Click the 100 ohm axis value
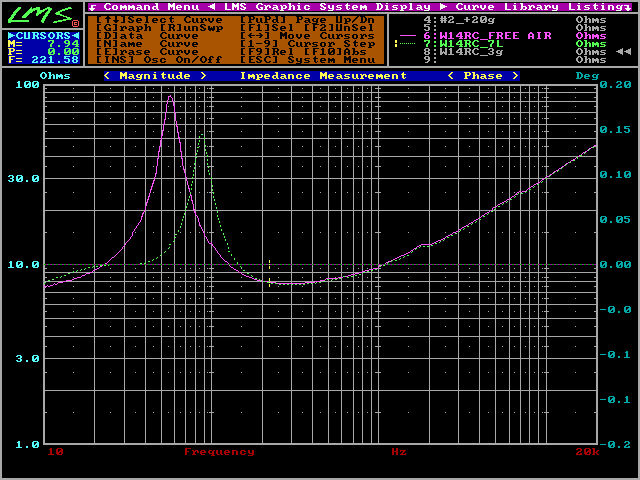The height and width of the screenshot is (480, 640). tap(27, 85)
